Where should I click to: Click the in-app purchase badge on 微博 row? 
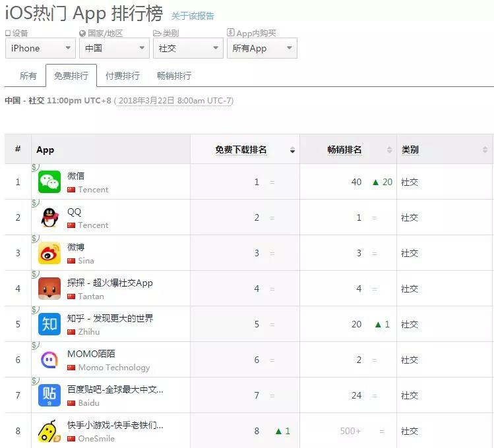coord(36,238)
